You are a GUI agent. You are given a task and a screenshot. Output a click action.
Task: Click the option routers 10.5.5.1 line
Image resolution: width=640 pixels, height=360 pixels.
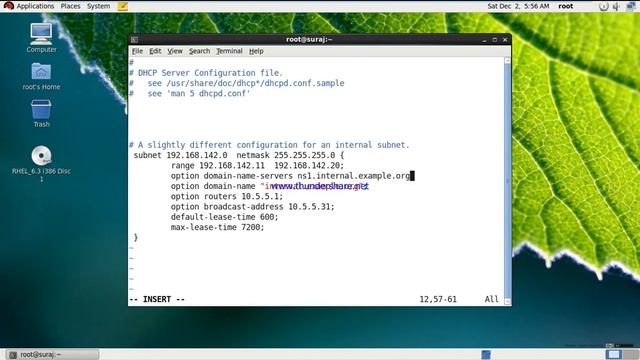(x=227, y=196)
